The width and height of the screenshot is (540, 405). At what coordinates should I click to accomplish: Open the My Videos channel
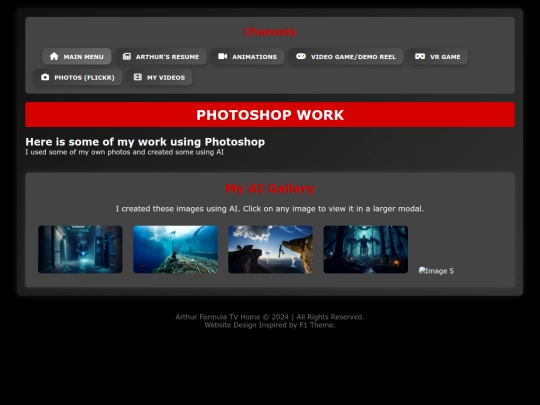(159, 77)
